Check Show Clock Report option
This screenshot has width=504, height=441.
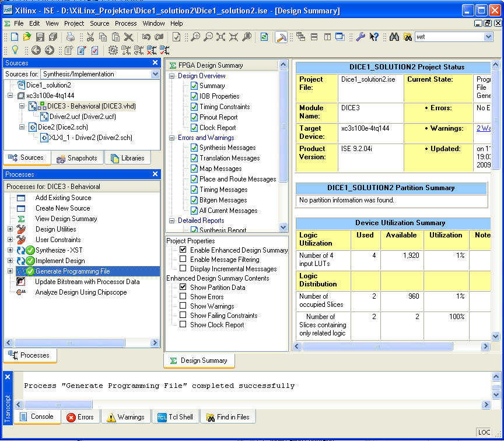(x=183, y=324)
